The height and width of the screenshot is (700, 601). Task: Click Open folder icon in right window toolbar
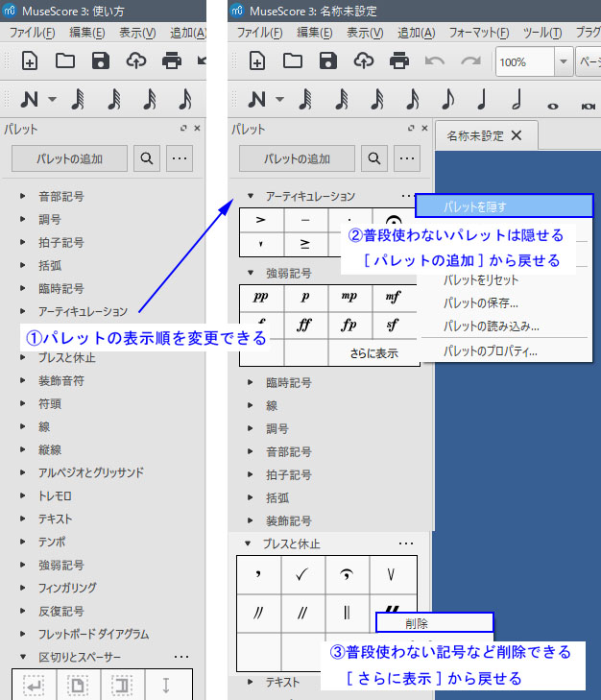tap(293, 60)
